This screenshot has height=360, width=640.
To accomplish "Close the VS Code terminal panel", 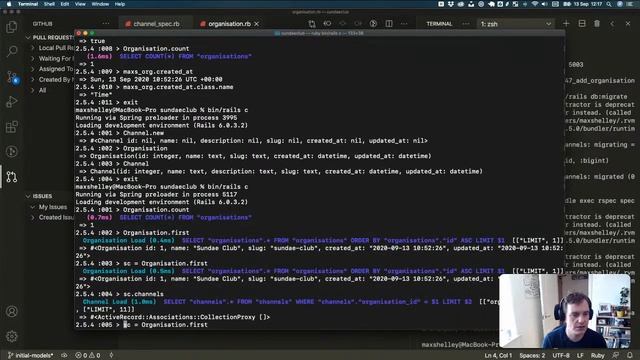I will (628, 24).
